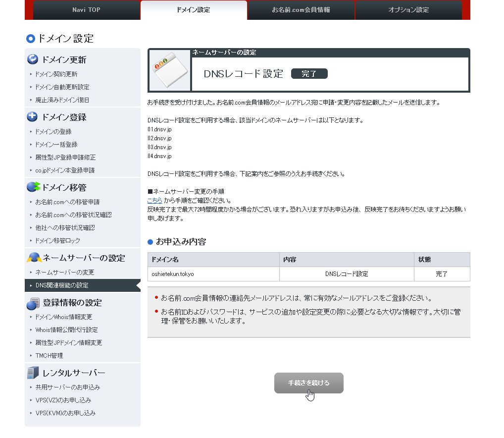Image resolution: width=504 pixels, height=438 pixels.
Task: Open 共用サーバーのお申込み link
Action: [67, 387]
